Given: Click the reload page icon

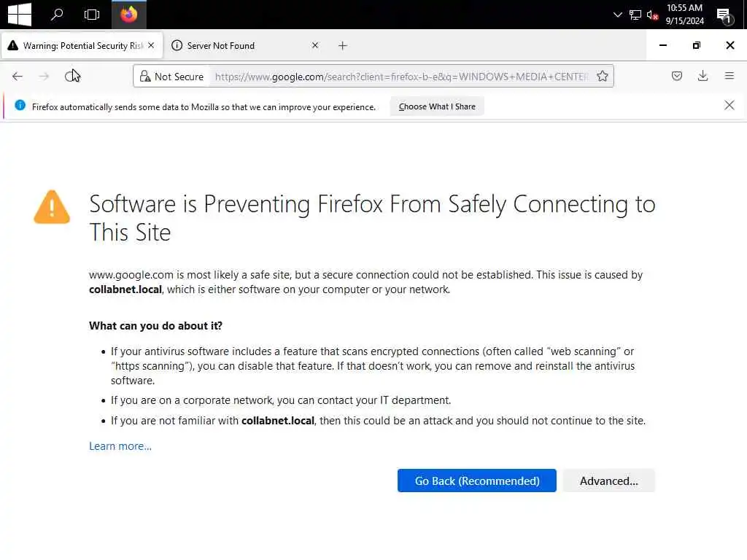Looking at the screenshot, I should point(71,76).
